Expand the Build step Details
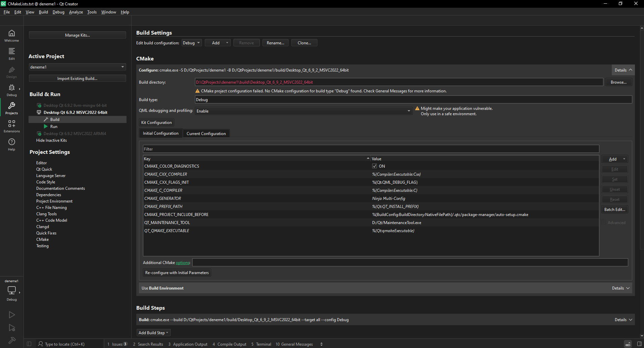Image resolution: width=644 pixels, height=348 pixels. 623,320
